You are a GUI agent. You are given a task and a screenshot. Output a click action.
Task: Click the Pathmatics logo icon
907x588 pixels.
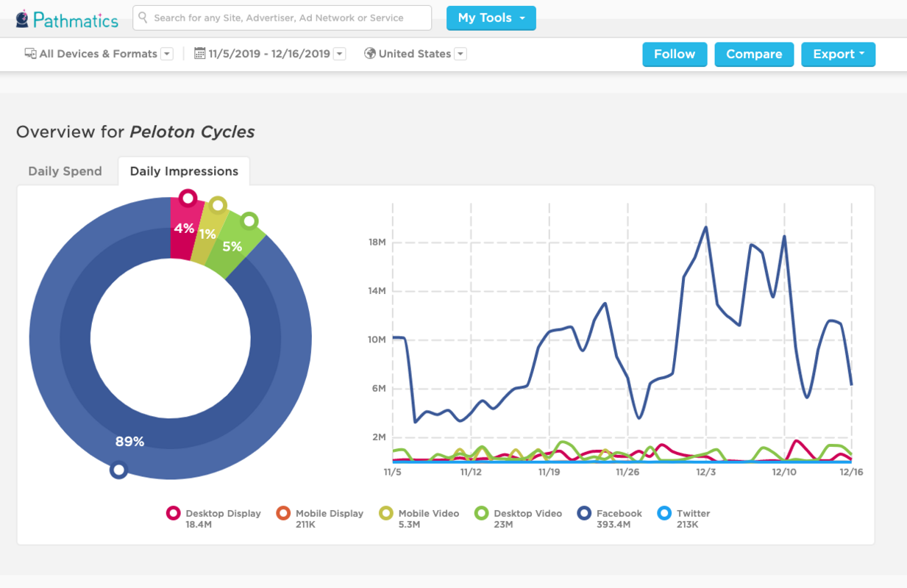pos(21,18)
